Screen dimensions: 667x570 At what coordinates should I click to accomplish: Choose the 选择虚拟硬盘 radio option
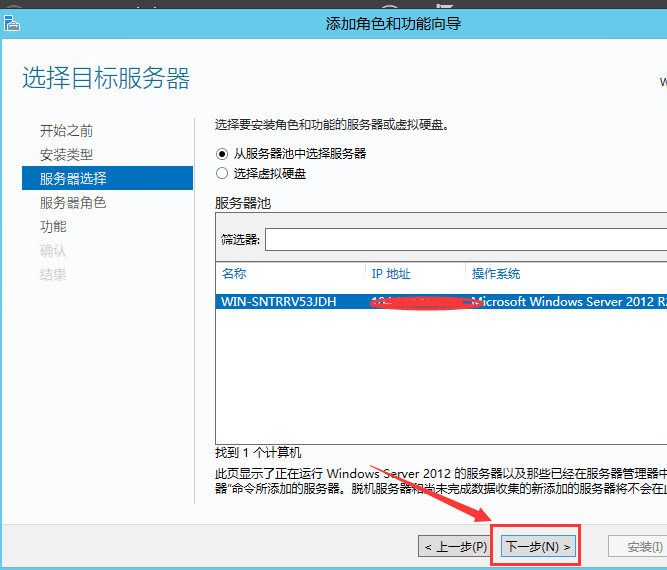pyautogui.click(x=222, y=173)
